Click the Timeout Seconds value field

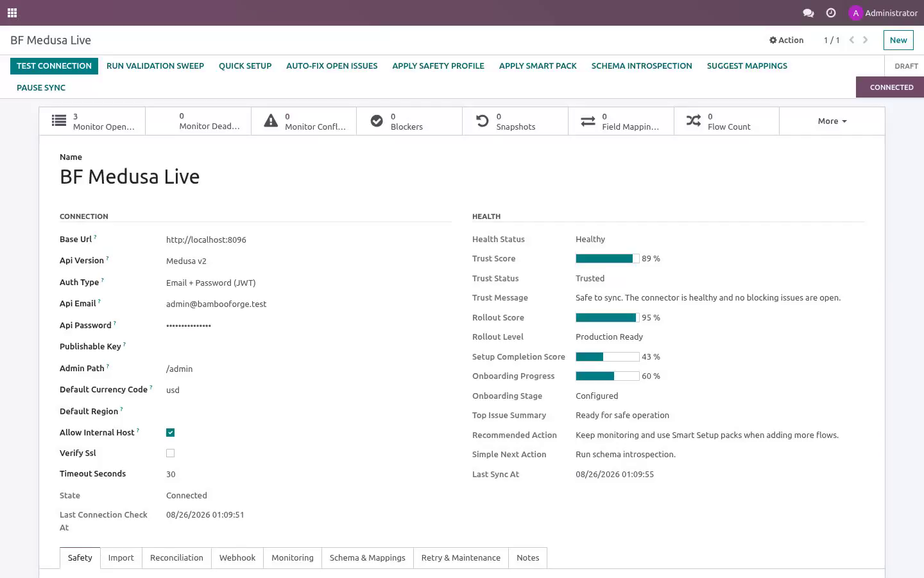[x=308, y=474]
